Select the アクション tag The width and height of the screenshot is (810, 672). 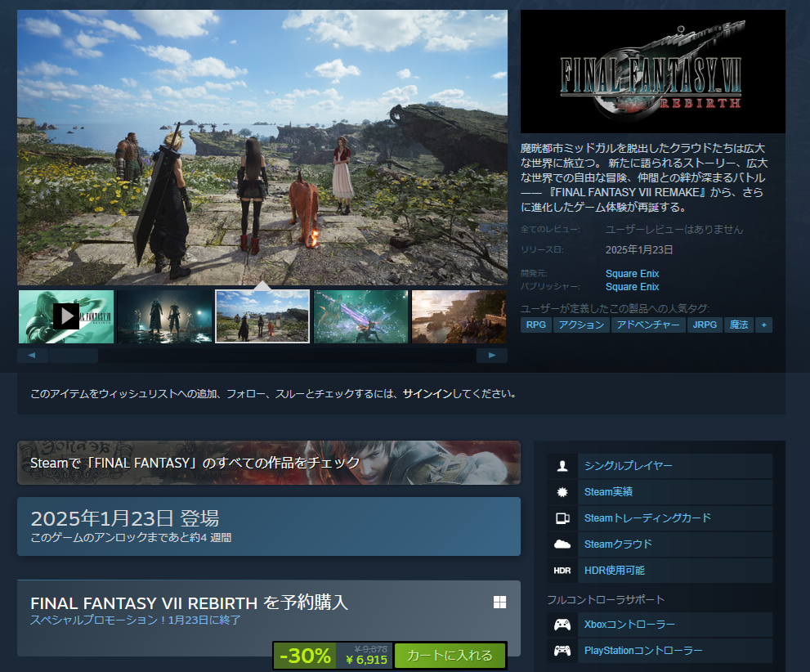tap(581, 325)
